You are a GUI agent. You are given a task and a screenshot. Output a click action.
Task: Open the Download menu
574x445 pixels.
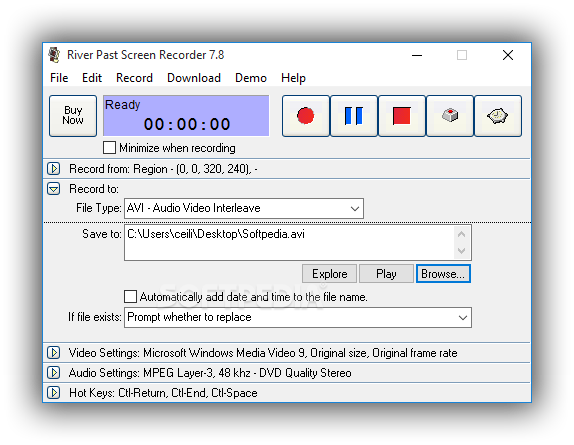194,78
